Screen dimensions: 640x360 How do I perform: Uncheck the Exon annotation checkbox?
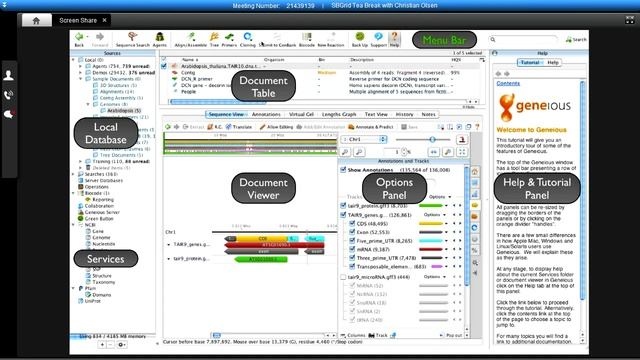[x=352, y=232]
